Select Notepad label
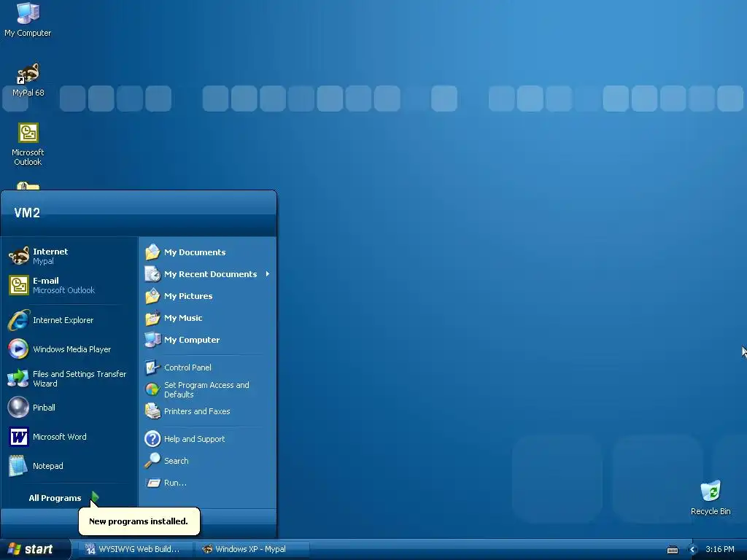Viewport: 747px width, 560px height. (x=47, y=466)
